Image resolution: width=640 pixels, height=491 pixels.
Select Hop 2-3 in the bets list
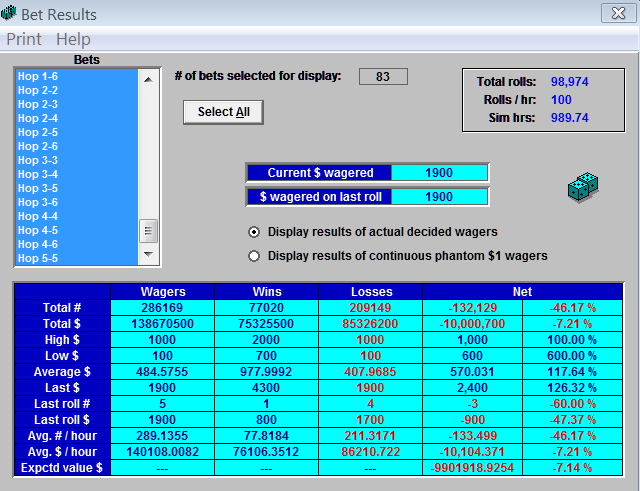(77, 104)
